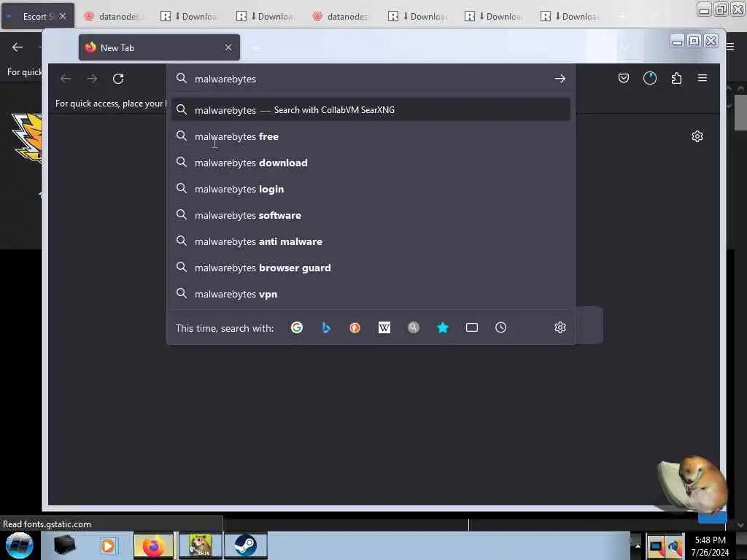
Task: Go forward in the front Firefox window
Action: pos(92,79)
